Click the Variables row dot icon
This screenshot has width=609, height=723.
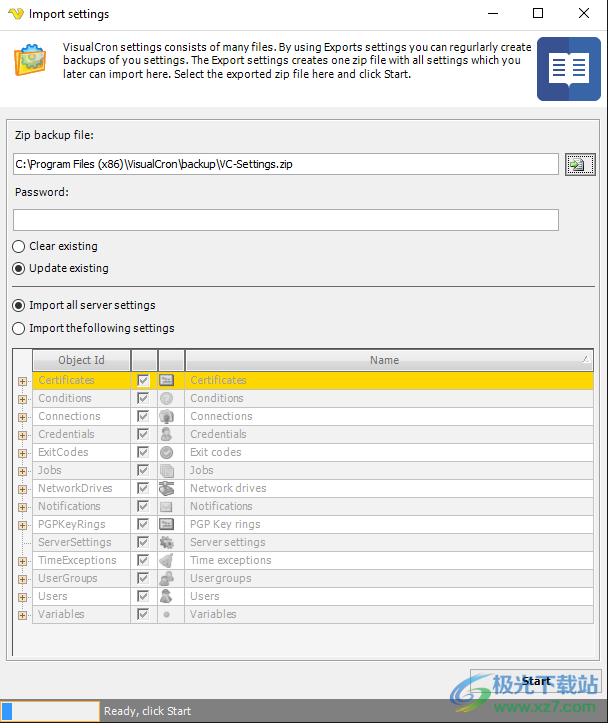point(166,614)
